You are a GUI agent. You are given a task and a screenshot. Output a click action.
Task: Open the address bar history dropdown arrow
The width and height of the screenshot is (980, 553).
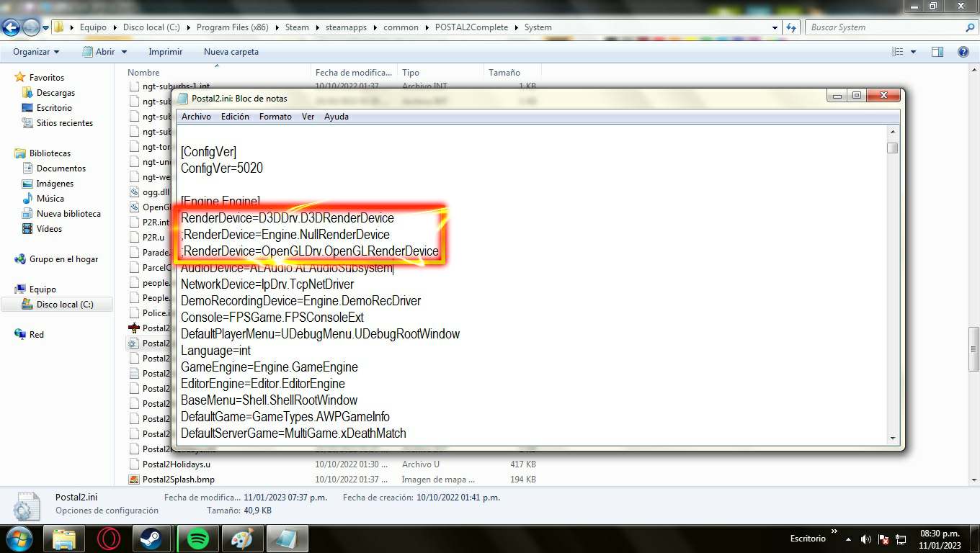775,27
